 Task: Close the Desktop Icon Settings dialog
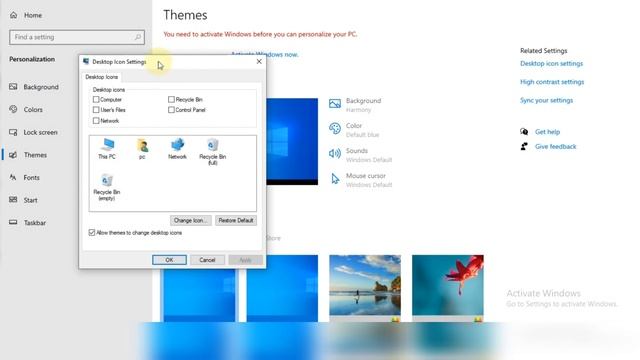259,62
